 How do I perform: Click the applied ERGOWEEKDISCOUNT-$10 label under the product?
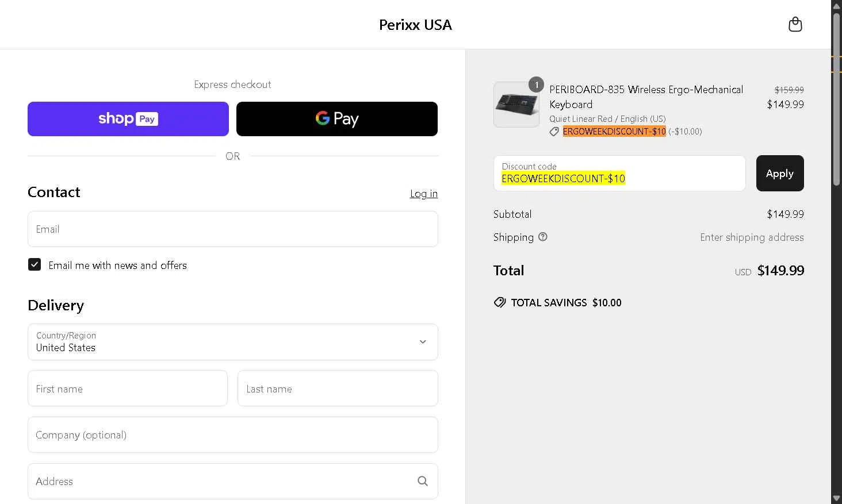click(614, 132)
